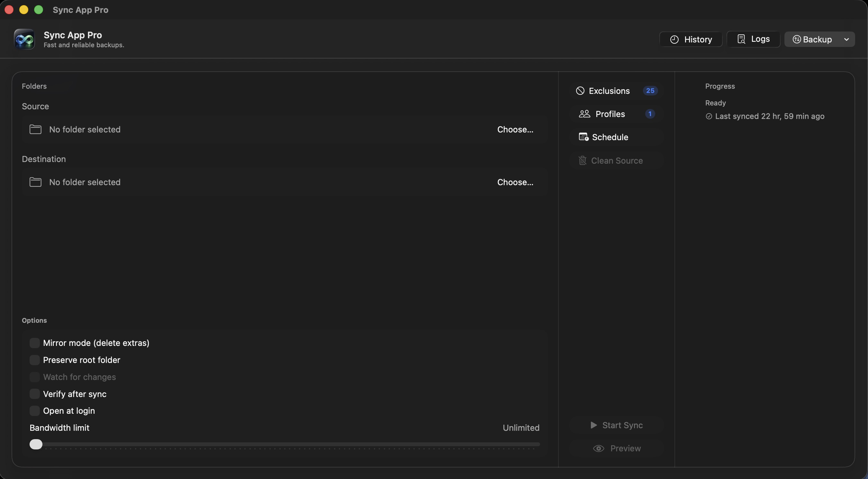Expand the Backup mode dropdown chevron
Image resolution: width=868 pixels, height=479 pixels.
click(846, 40)
